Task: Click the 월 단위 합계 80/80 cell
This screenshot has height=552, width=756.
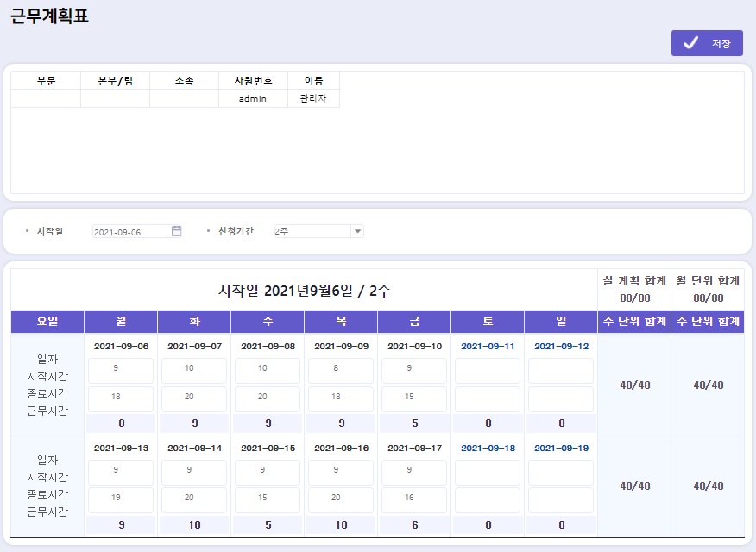Action: [x=708, y=290]
